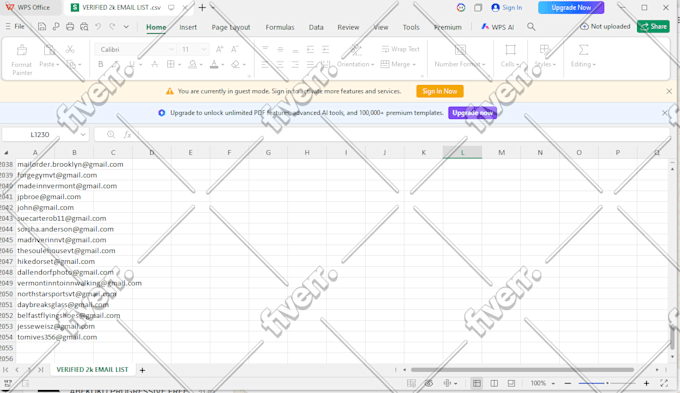Switch to the Formulas tab

(x=280, y=27)
